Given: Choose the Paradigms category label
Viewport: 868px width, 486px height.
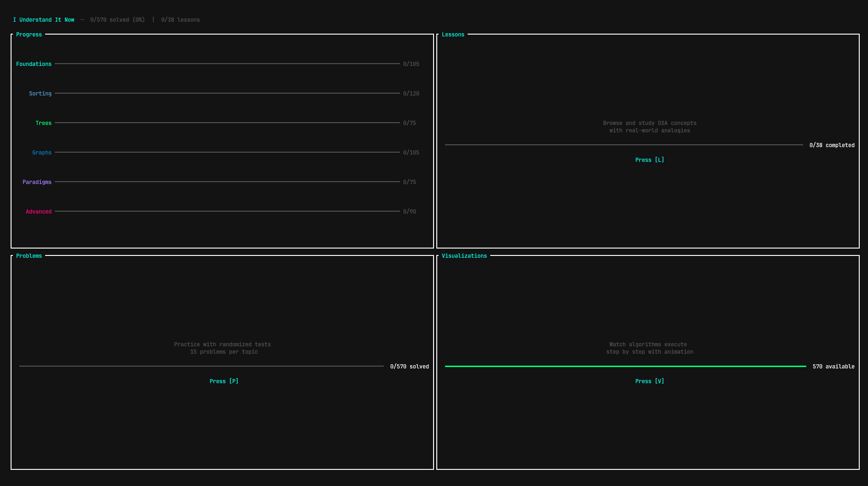Looking at the screenshot, I should (x=37, y=182).
